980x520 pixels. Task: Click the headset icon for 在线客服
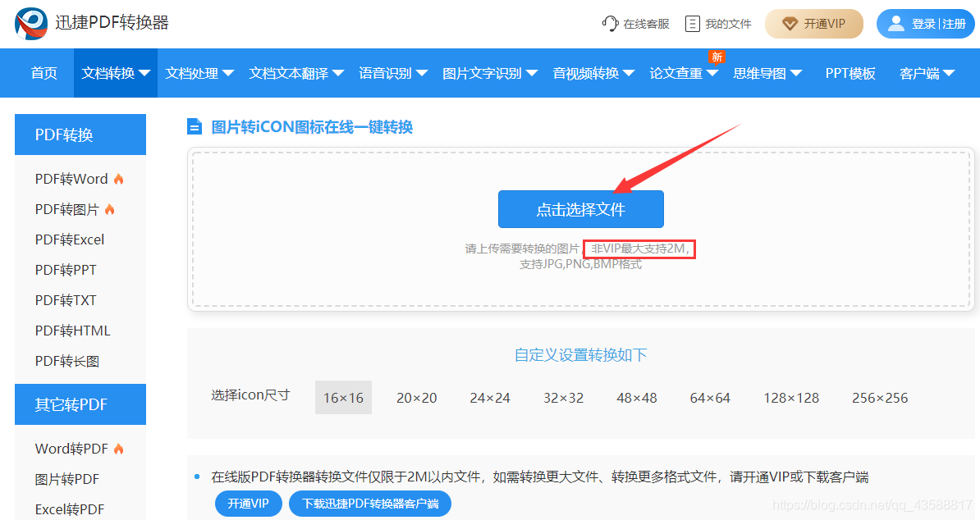610,24
